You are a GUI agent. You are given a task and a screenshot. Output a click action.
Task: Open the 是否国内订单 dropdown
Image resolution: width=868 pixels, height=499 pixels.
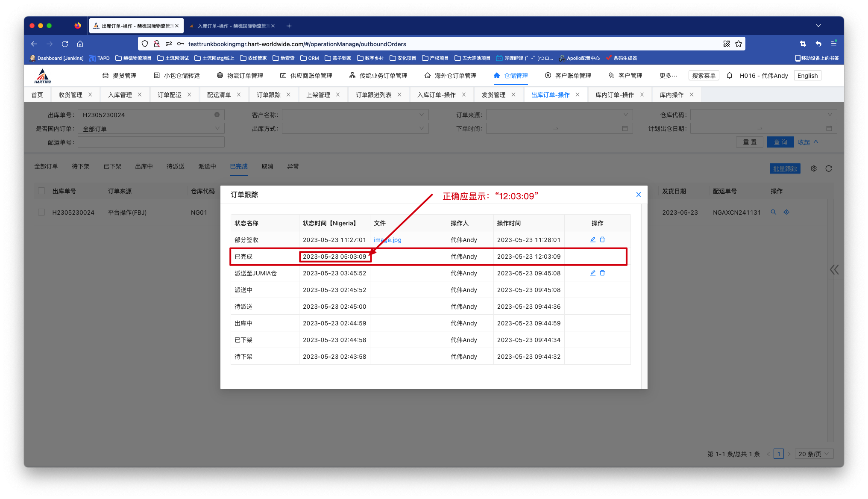click(151, 129)
